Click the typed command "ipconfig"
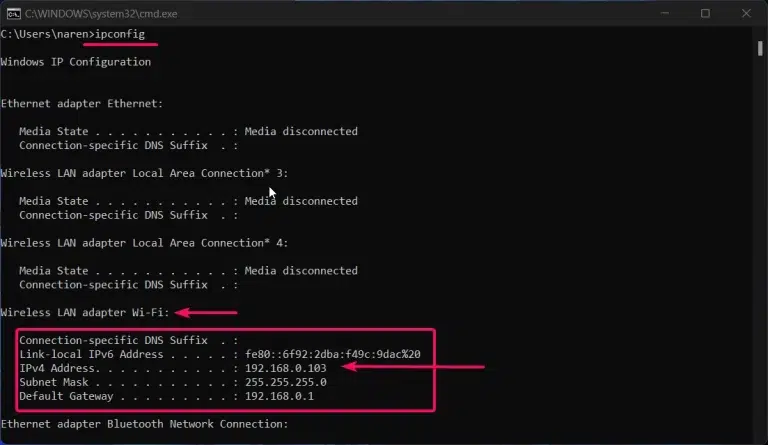Image resolution: width=768 pixels, height=445 pixels. coord(120,34)
